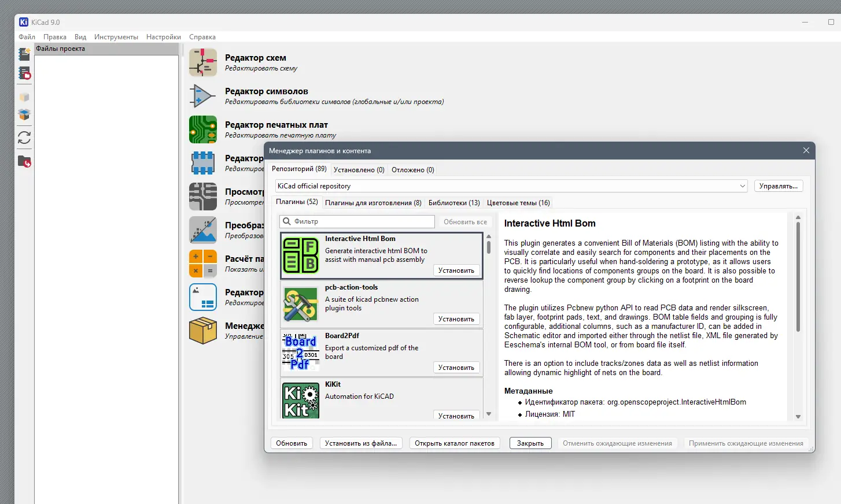841x504 pixels.
Task: Start the PCB Editor from its green icon
Action: click(x=203, y=129)
